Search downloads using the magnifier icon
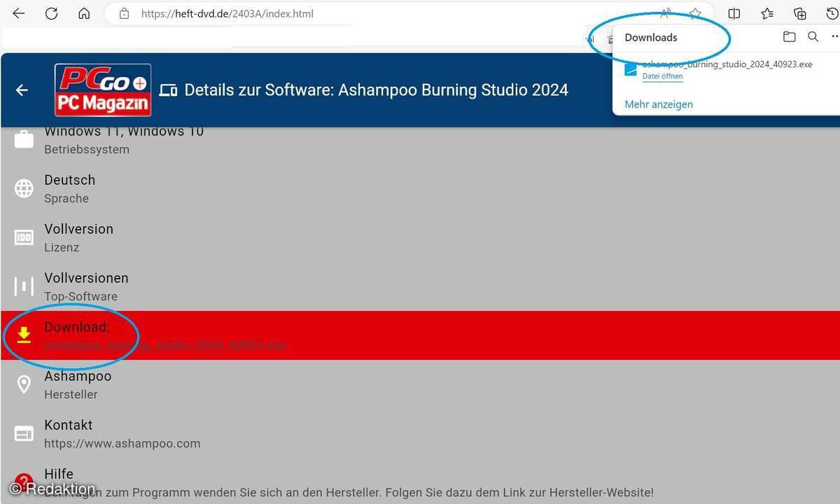The image size is (840, 504). click(813, 37)
